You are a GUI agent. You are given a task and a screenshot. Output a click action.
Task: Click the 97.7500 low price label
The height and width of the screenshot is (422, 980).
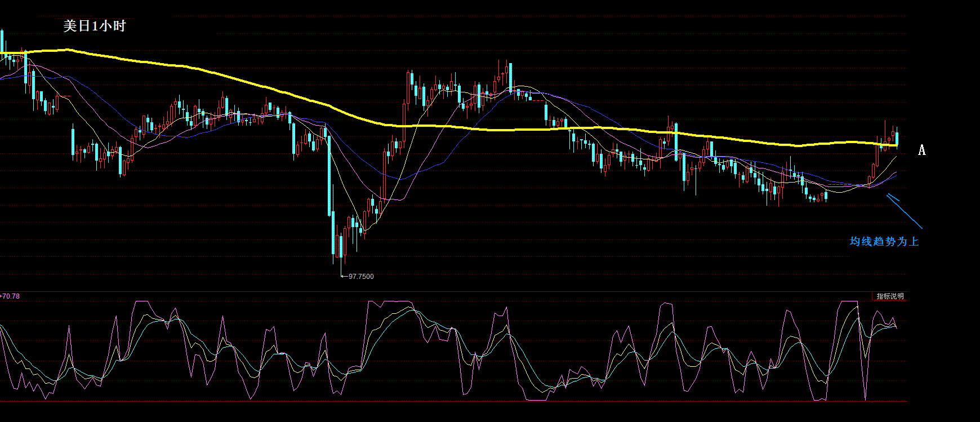(361, 277)
